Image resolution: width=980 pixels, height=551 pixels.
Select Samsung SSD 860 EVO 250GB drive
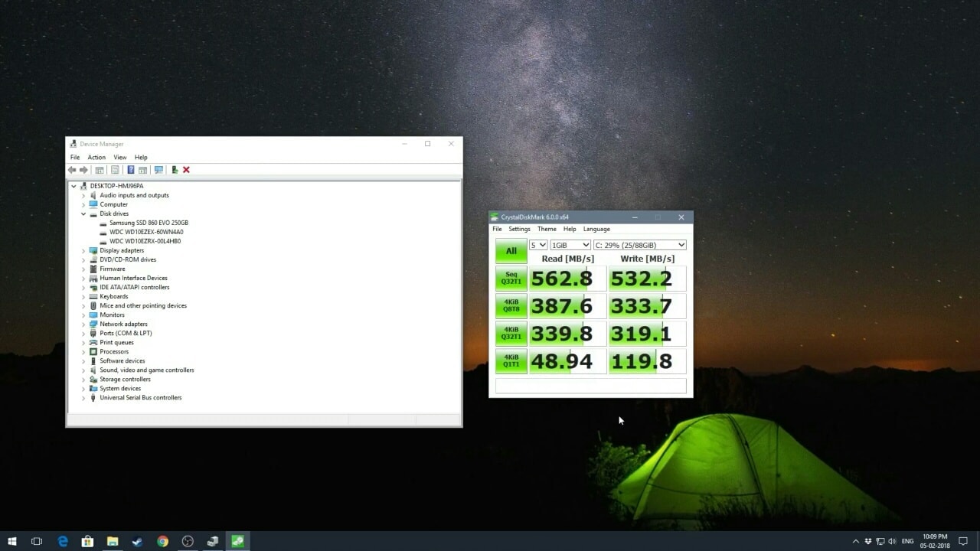pyautogui.click(x=149, y=223)
